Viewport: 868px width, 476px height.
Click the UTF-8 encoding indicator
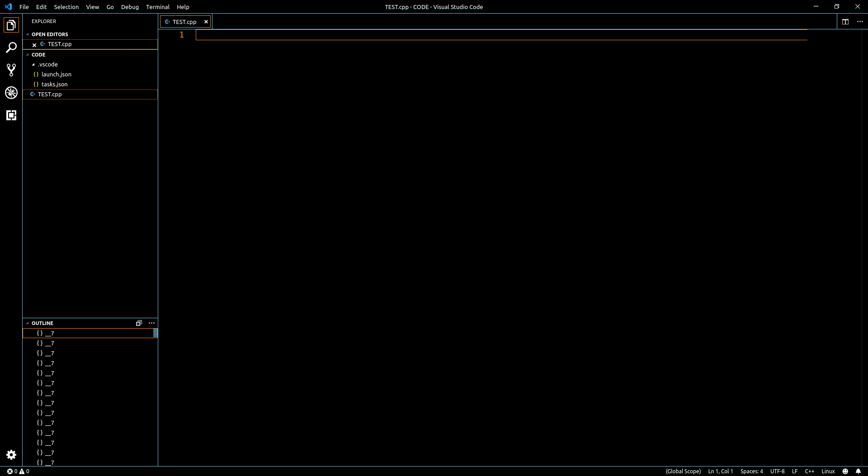778,471
